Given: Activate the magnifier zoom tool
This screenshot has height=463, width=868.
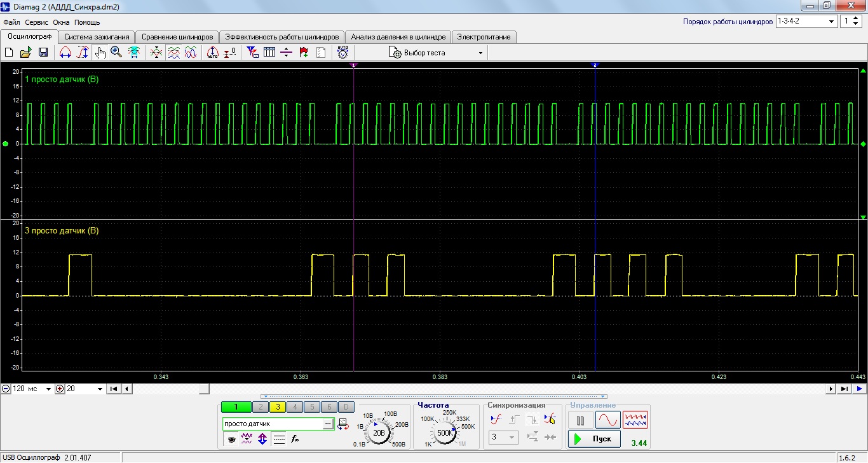Looking at the screenshot, I should 116,53.
